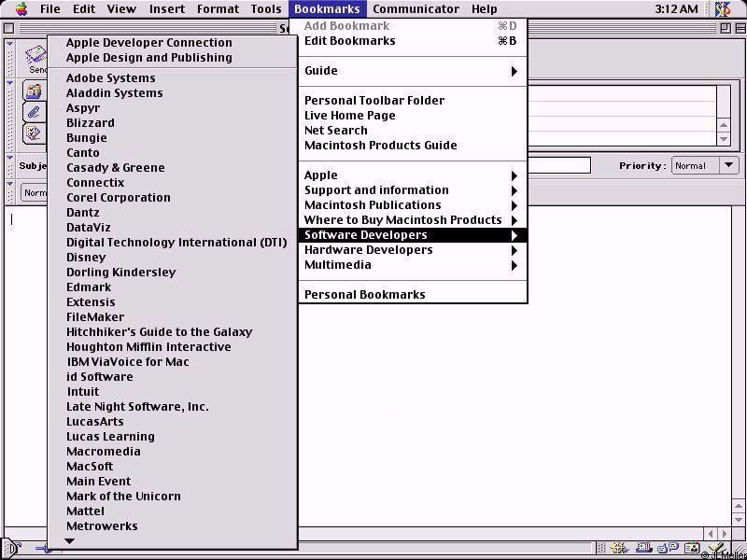Open the Mailbox component icon in status bar

645,549
